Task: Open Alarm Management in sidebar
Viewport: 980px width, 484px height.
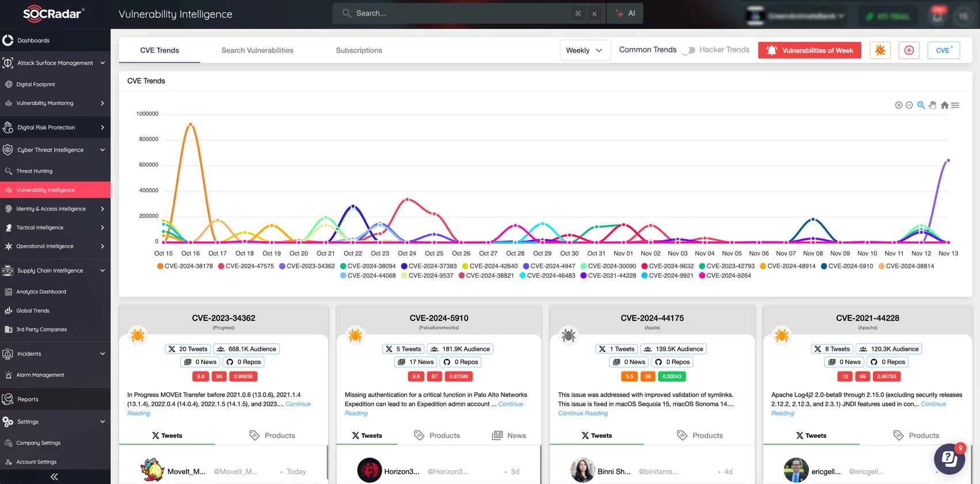Action: coord(55,375)
